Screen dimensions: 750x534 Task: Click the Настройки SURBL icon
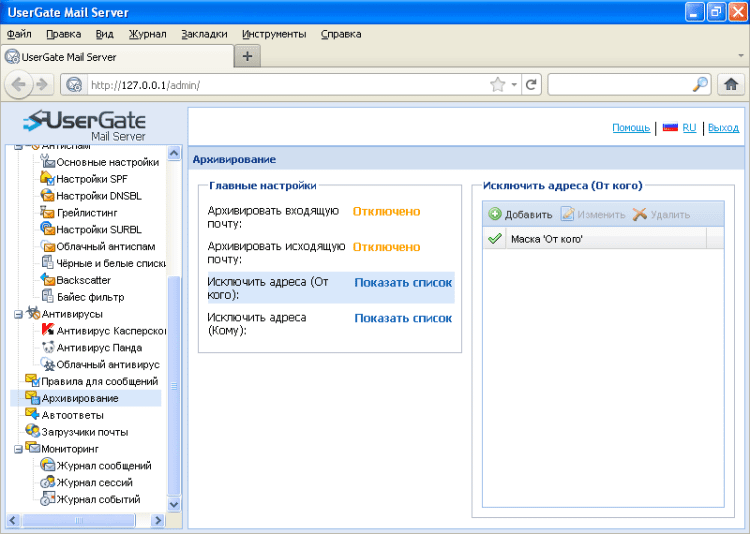[47, 229]
